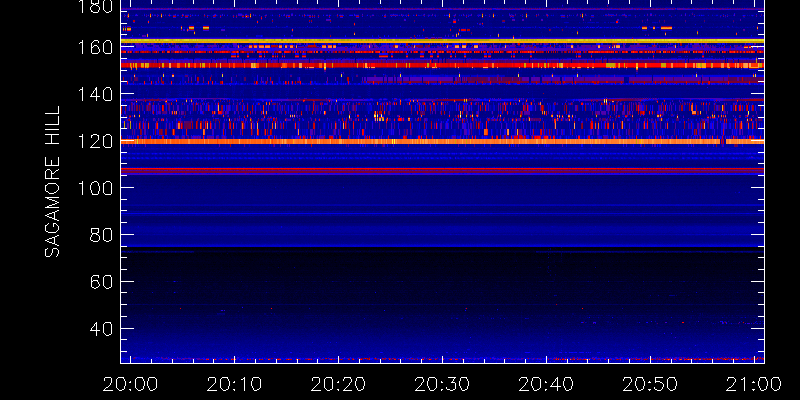Viewport: 800px width, 400px height.
Task: Click the 20:40 time axis label
Action: (x=546, y=384)
